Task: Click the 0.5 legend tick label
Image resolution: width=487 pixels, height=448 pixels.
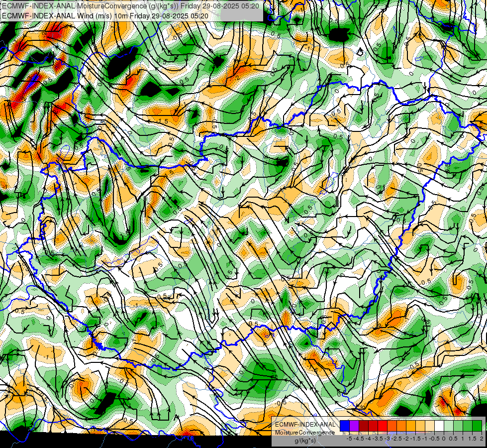Action: (x=453, y=439)
